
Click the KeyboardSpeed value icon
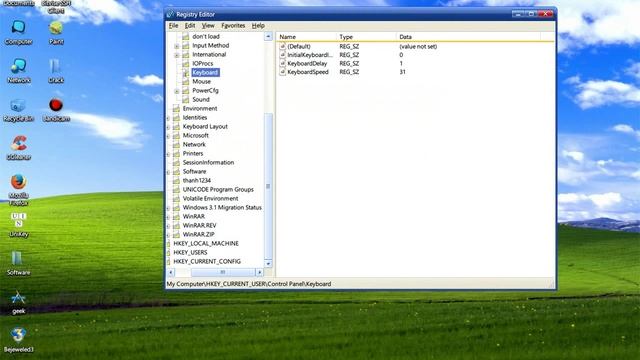pos(282,72)
